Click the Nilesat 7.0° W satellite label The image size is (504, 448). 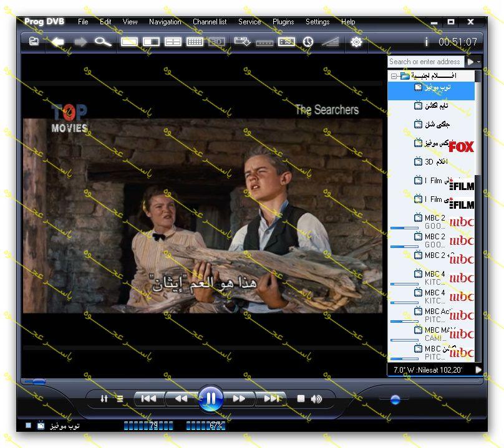pyautogui.click(x=428, y=370)
